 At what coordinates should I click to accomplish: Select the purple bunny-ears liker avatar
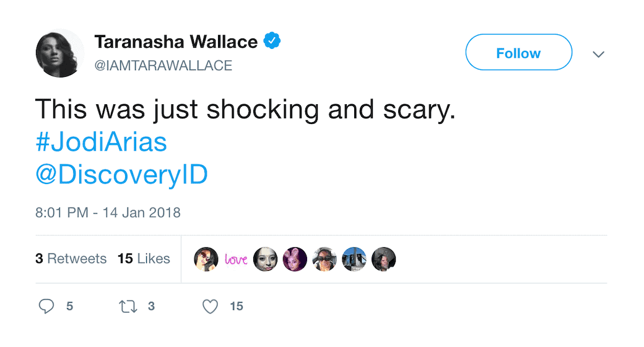(295, 259)
